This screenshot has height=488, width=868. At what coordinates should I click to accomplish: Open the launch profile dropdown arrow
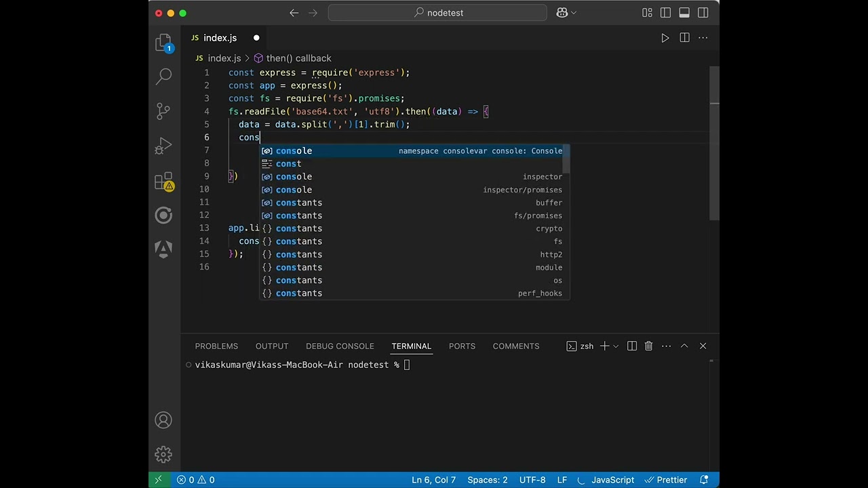coord(616,346)
